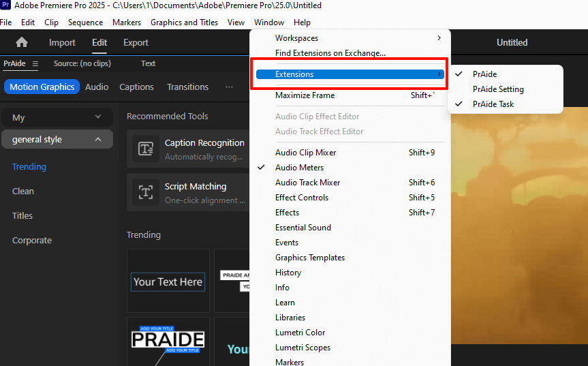Open the PrAide panel menu icon
The height and width of the screenshot is (366, 588).
pos(35,64)
